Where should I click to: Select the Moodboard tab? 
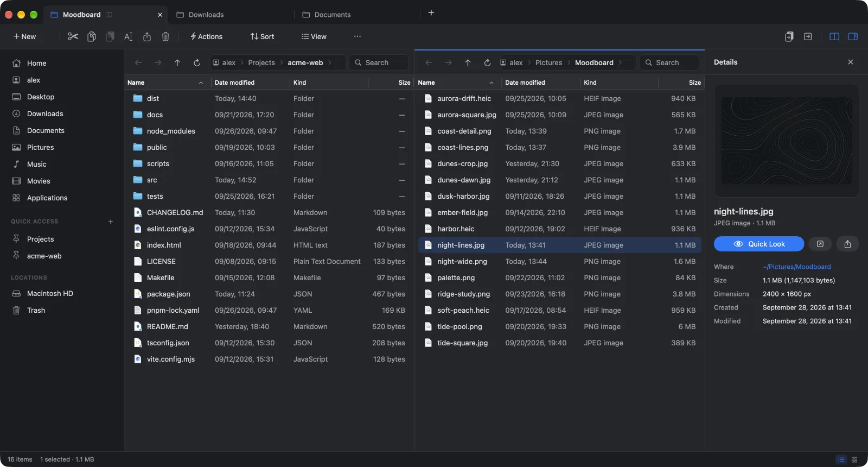point(106,15)
